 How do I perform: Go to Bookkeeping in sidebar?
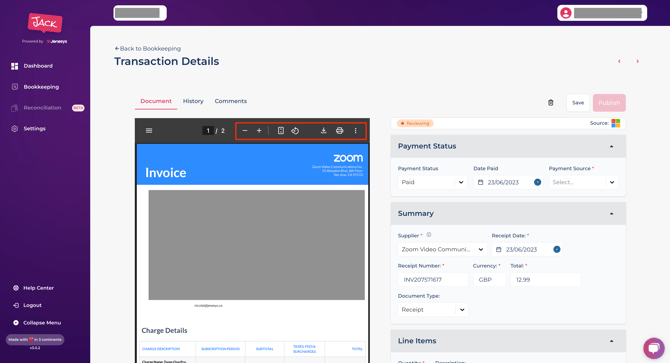pos(41,87)
